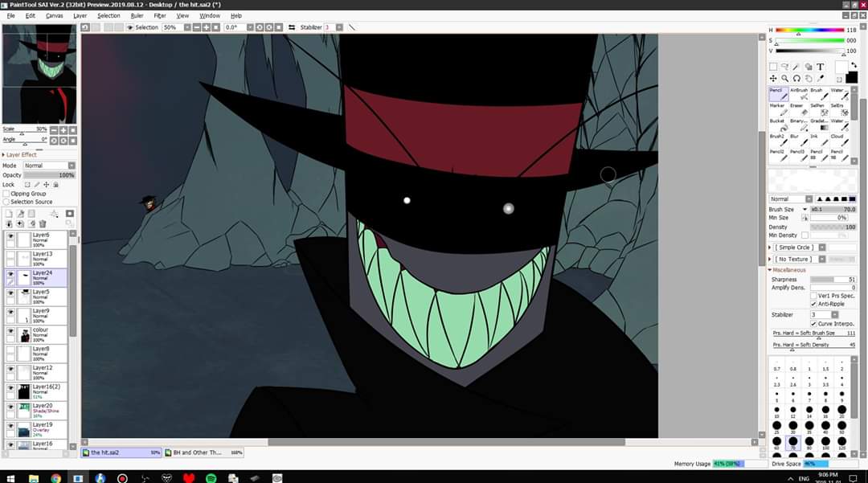This screenshot has height=483, width=868.
Task: Open the Filter menu
Action: [x=159, y=15]
